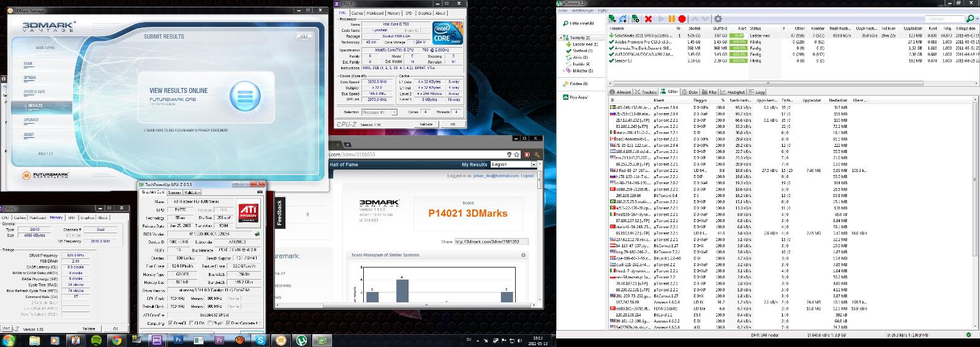Expand Etiketter tree item in uTorrent

pyautogui.click(x=563, y=71)
